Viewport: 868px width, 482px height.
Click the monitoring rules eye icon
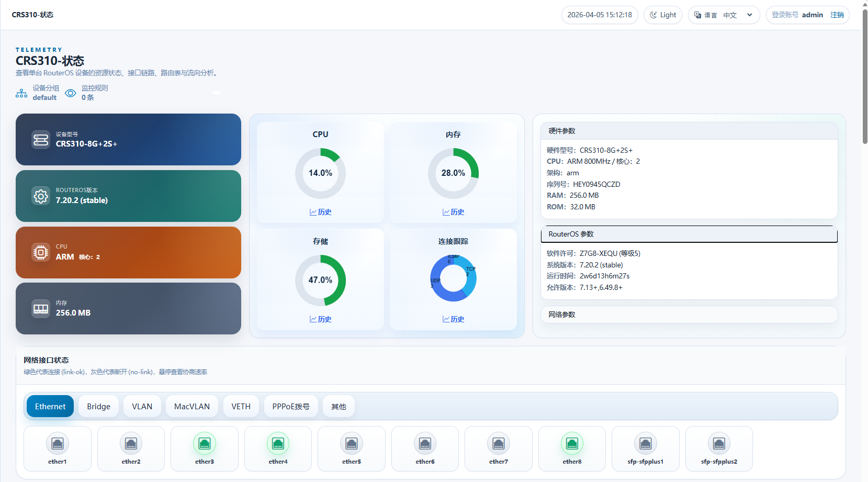71,93
